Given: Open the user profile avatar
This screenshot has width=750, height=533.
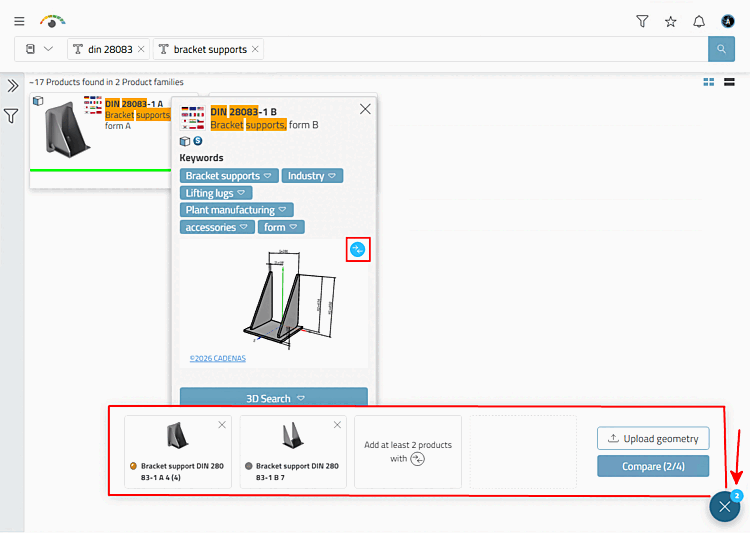Looking at the screenshot, I should 728,21.
